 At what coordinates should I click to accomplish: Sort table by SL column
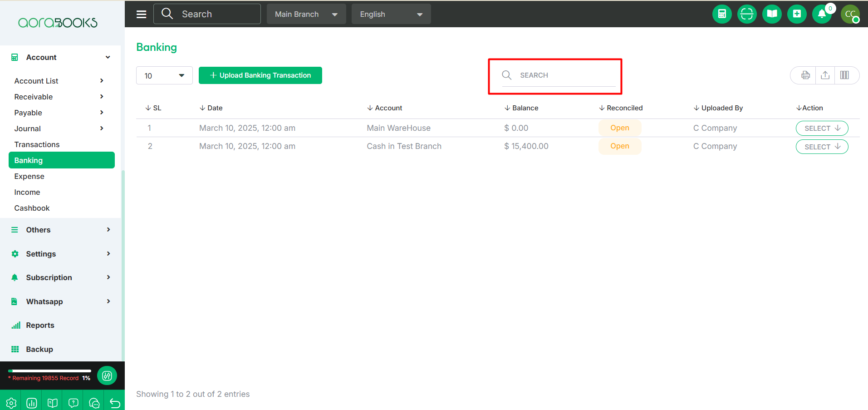pyautogui.click(x=153, y=108)
